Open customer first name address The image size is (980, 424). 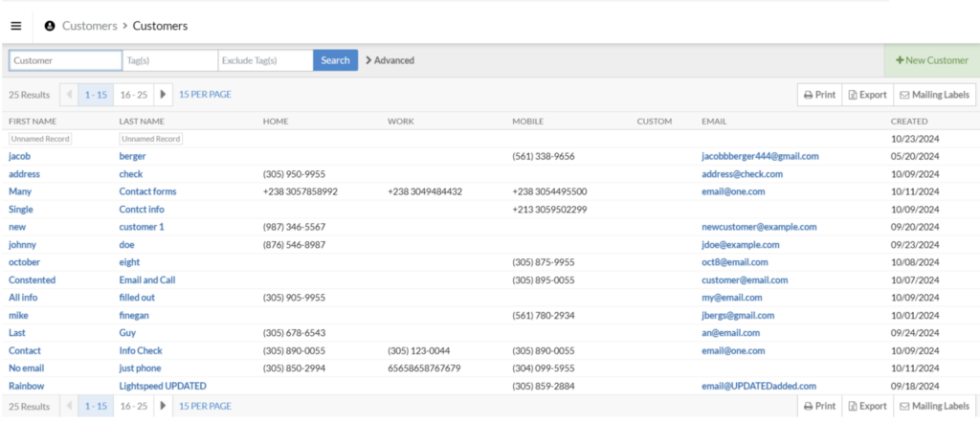[24, 174]
